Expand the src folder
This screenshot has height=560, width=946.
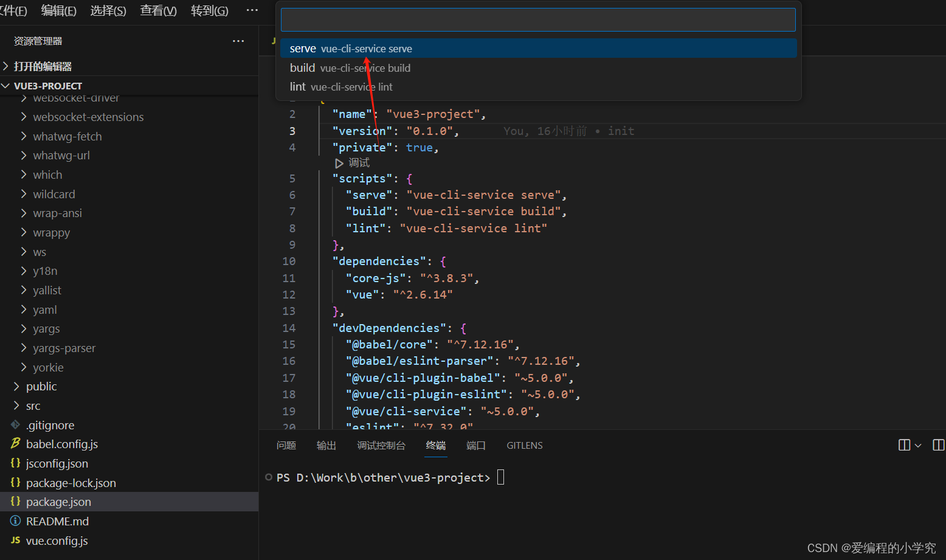click(16, 406)
